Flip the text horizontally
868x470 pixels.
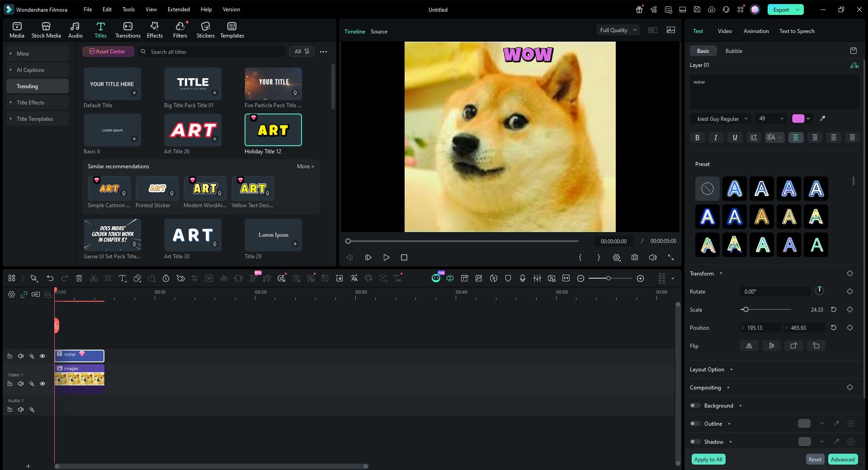(x=749, y=346)
